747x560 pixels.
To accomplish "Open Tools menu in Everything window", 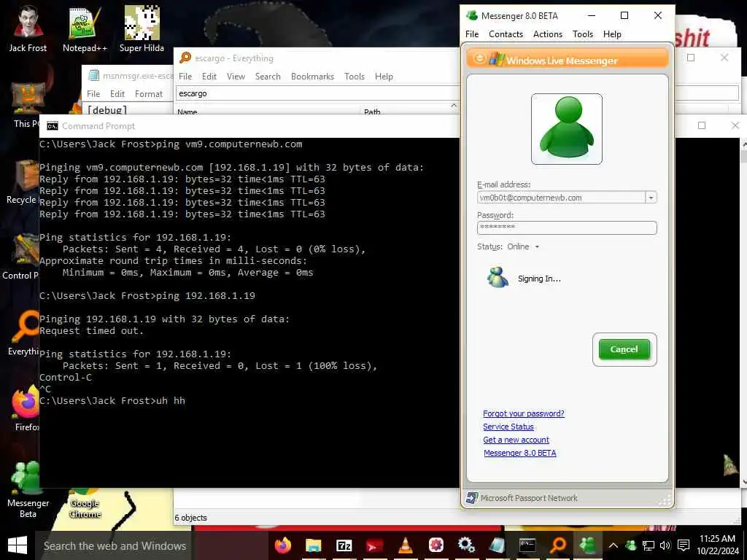I will tap(355, 76).
